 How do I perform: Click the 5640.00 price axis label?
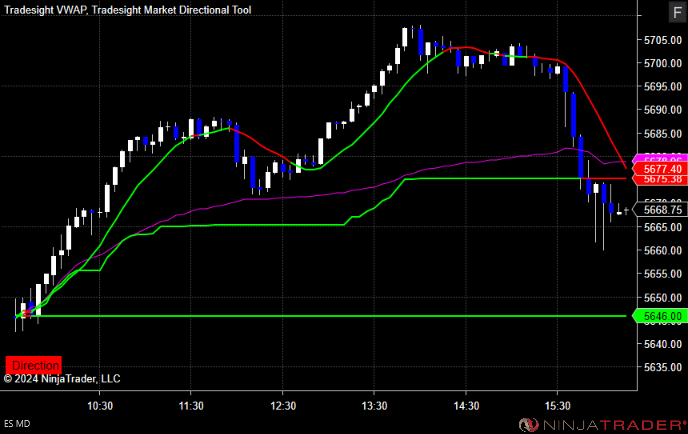[663, 344]
